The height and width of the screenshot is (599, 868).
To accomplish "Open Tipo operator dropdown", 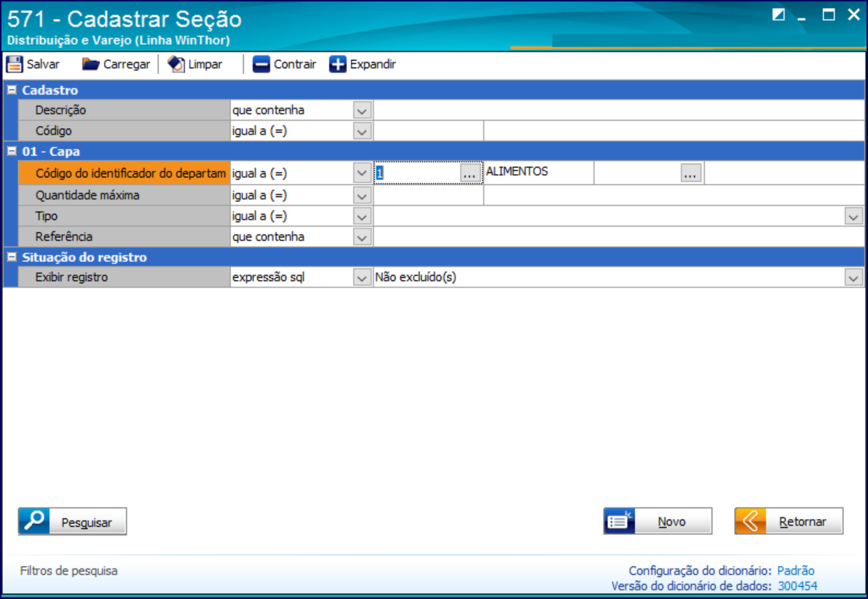I will click(362, 216).
